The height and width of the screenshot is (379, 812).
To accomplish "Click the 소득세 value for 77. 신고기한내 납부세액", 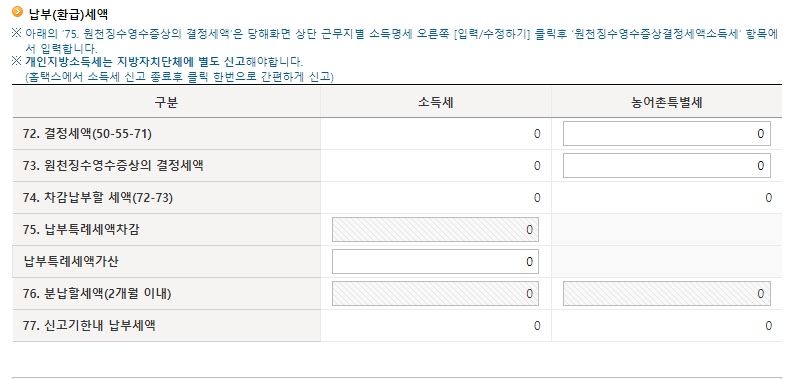I will (537, 326).
